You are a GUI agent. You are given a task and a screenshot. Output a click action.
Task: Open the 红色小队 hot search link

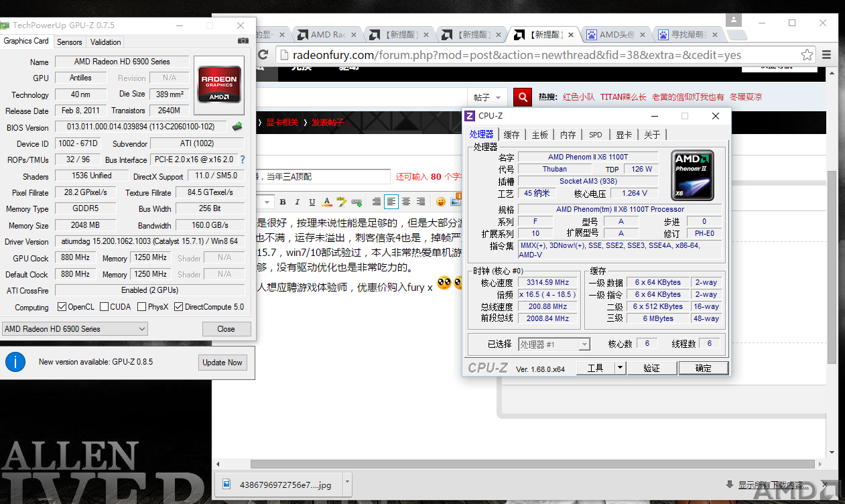click(578, 97)
